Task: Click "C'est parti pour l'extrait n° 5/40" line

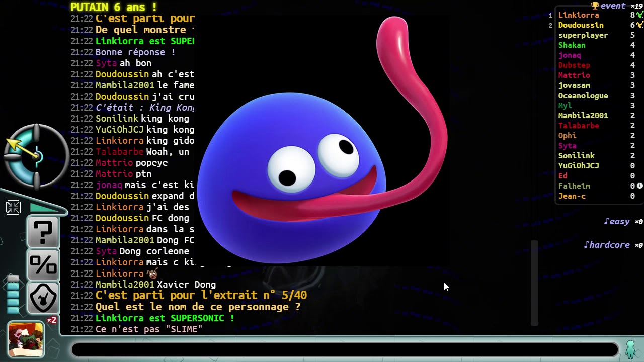Action: 201,296
